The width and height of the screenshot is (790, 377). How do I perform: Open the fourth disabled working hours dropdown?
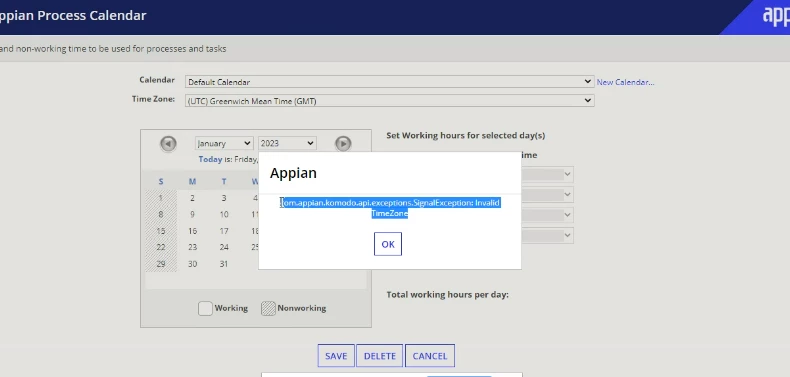(x=547, y=235)
